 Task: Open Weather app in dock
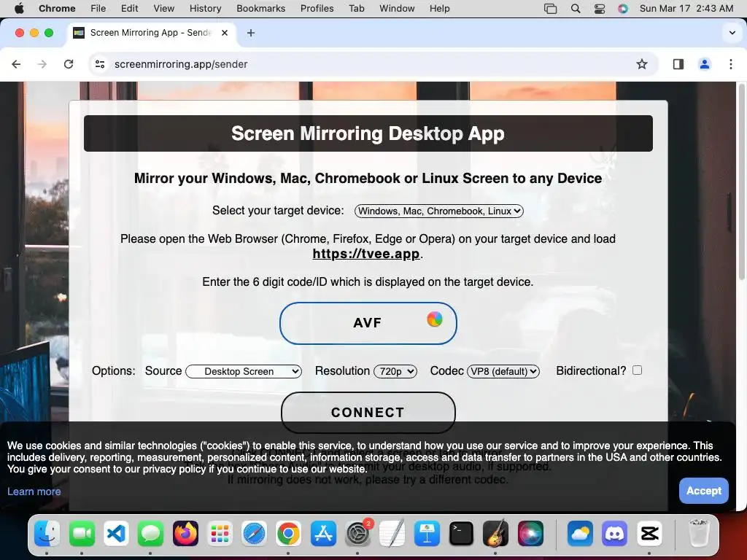[x=580, y=533]
